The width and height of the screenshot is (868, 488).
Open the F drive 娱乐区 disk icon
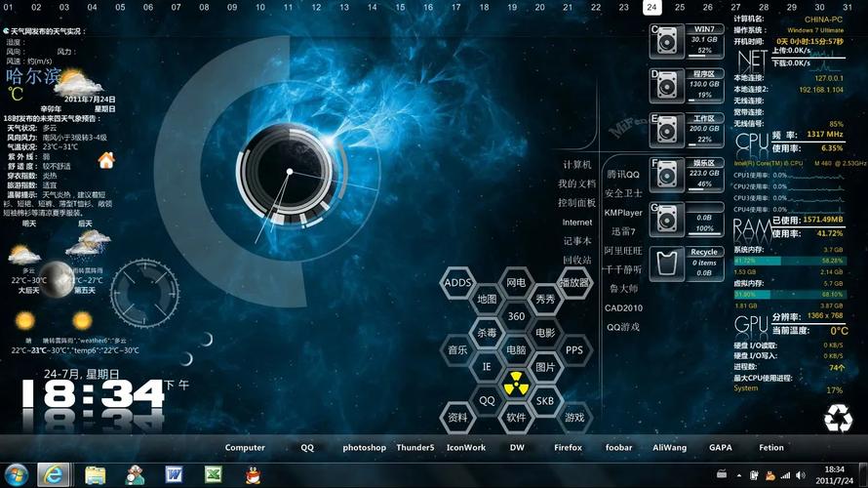(666, 175)
